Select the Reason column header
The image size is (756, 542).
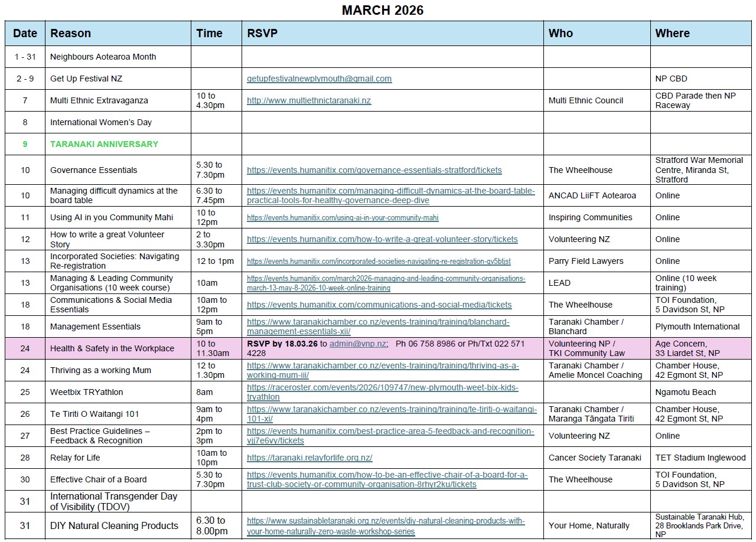[x=71, y=33]
